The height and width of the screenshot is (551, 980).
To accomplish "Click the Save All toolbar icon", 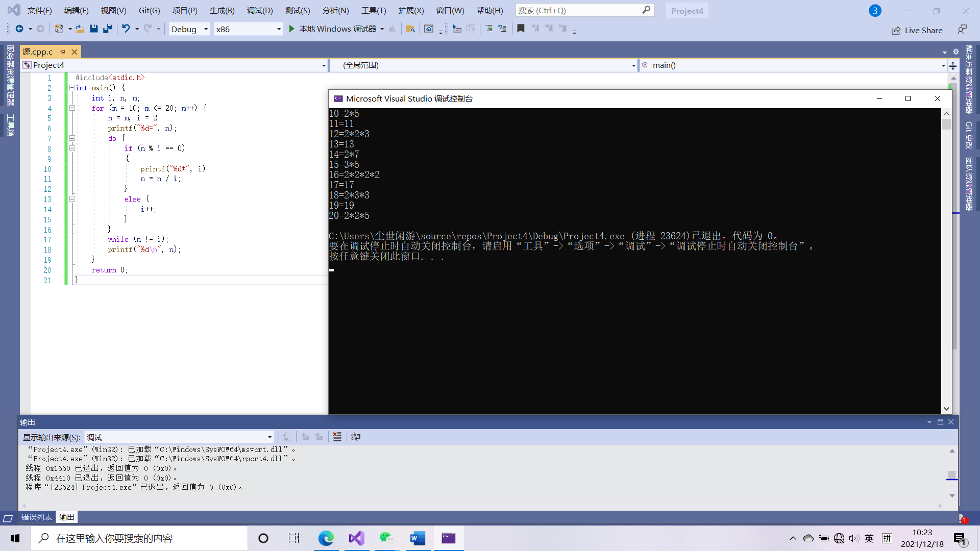I will (x=107, y=29).
